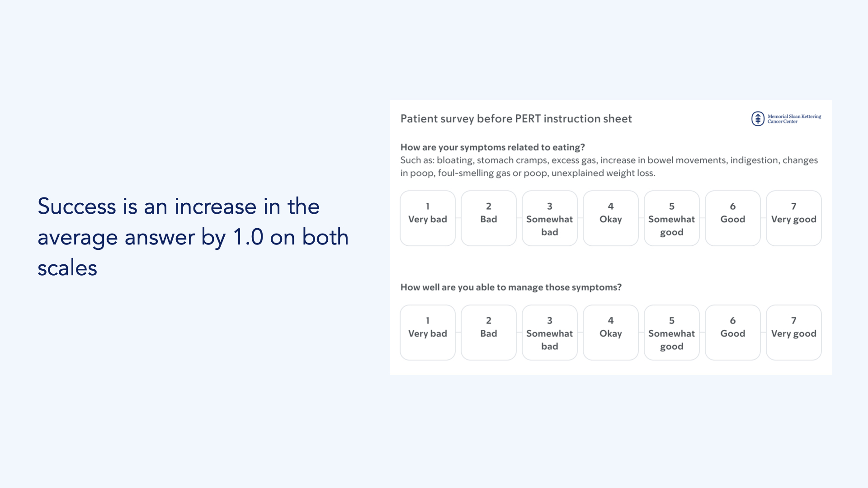Choose '2 Bad' for managing symptoms
Screen dimensions: 868x488
[488, 333]
